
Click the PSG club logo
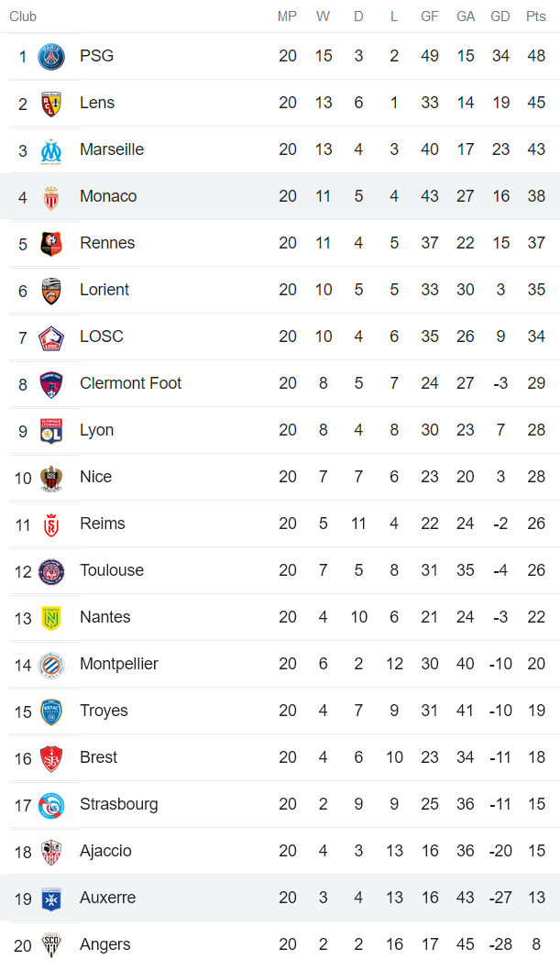(51, 57)
